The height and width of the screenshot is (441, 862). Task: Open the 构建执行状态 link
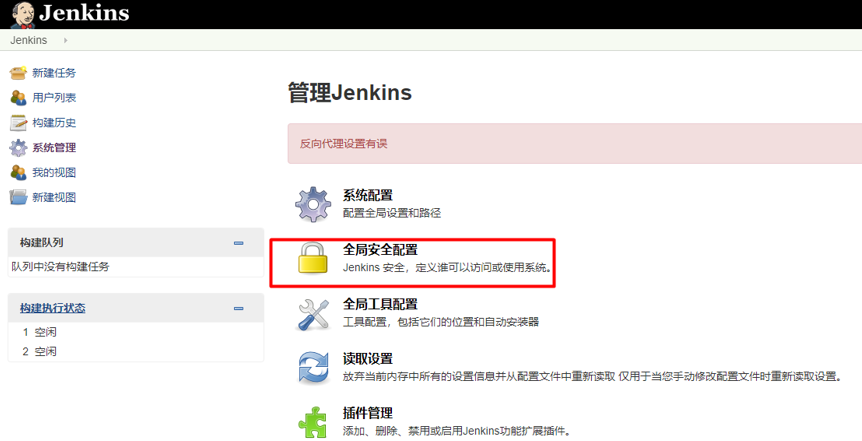pos(53,308)
